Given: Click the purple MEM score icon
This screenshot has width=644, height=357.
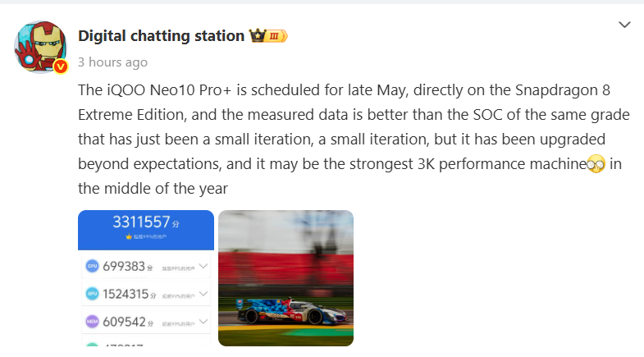Looking at the screenshot, I should pos(92,322).
